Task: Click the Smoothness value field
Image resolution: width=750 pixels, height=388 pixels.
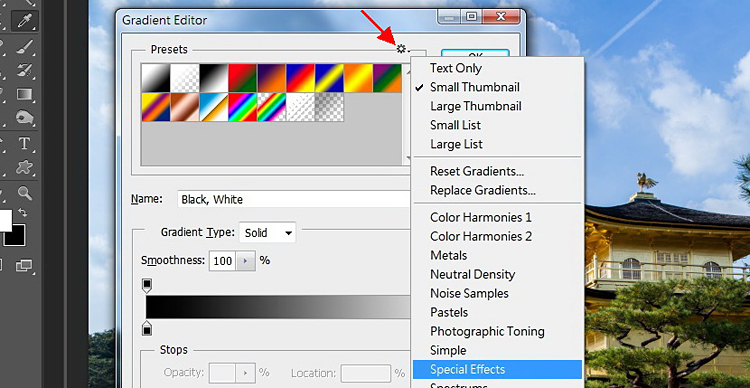Action: coord(222,261)
